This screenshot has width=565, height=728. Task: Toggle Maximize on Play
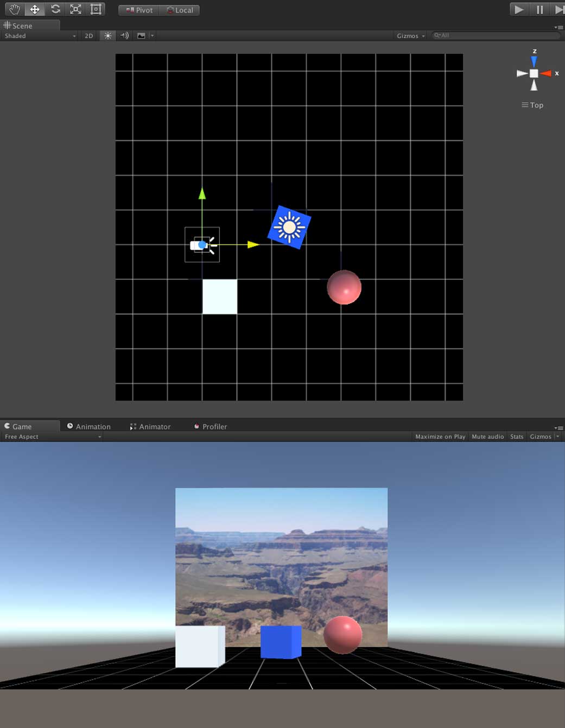440,437
